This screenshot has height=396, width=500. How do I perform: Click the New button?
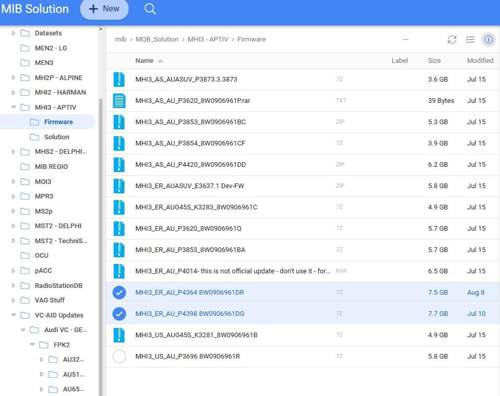tap(104, 9)
